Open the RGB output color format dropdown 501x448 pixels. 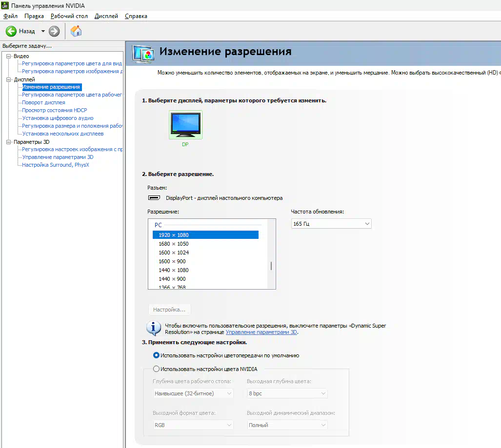tap(193, 425)
